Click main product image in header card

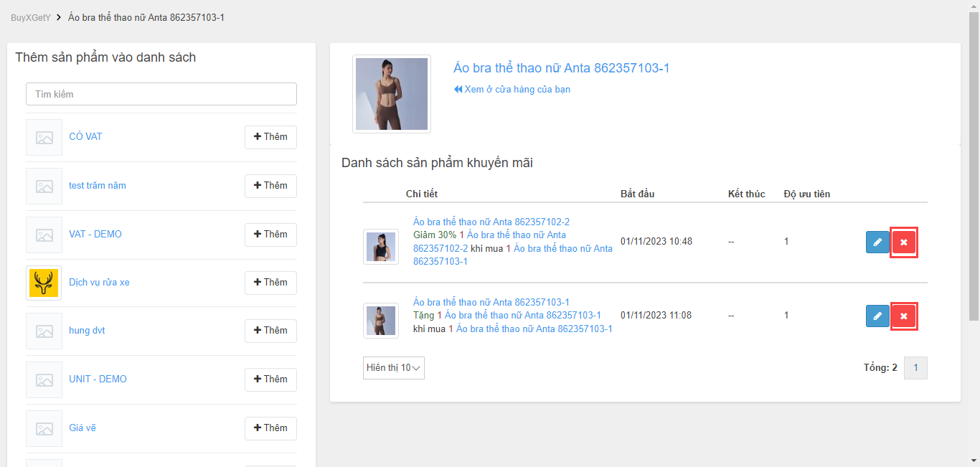tap(392, 94)
